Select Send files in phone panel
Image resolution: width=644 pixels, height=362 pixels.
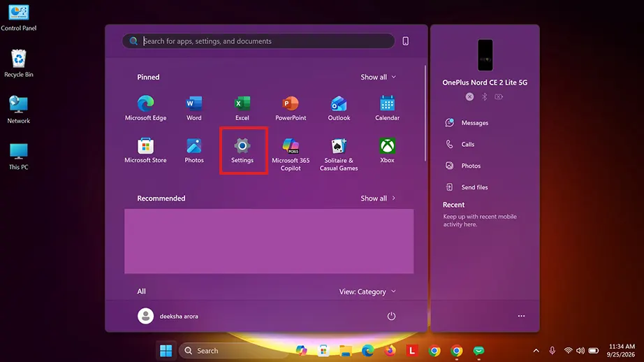click(467, 187)
